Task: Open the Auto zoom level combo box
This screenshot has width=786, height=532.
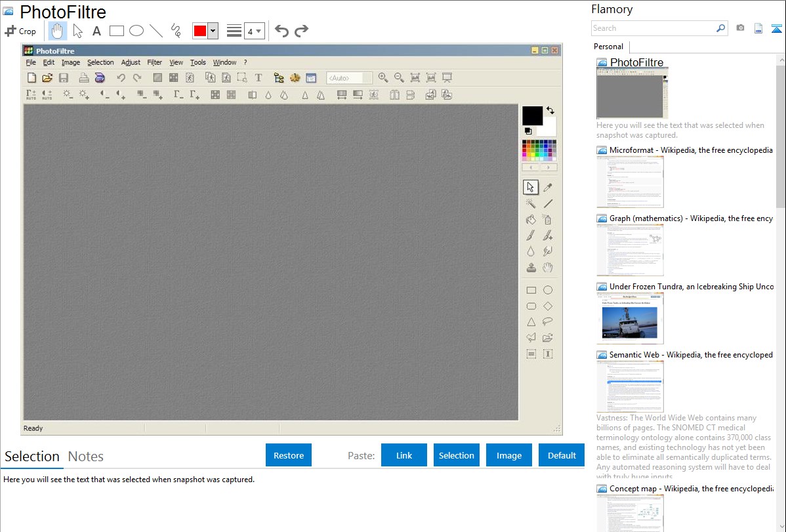Action: 350,77
